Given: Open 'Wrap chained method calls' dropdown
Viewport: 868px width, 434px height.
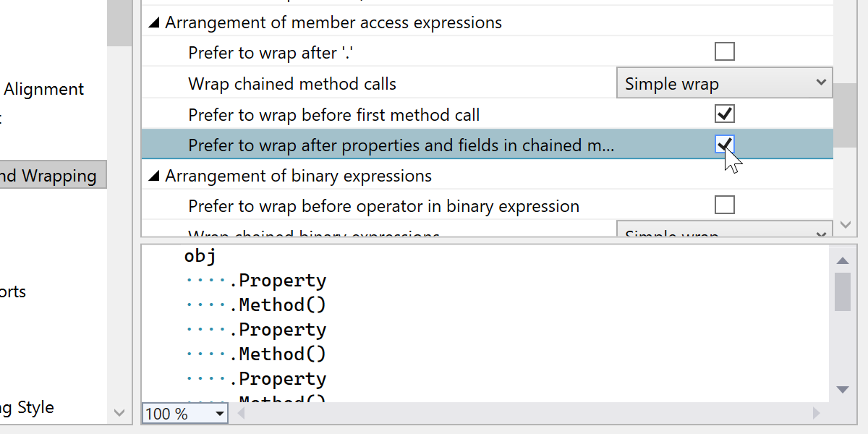Looking at the screenshot, I should click(724, 83).
